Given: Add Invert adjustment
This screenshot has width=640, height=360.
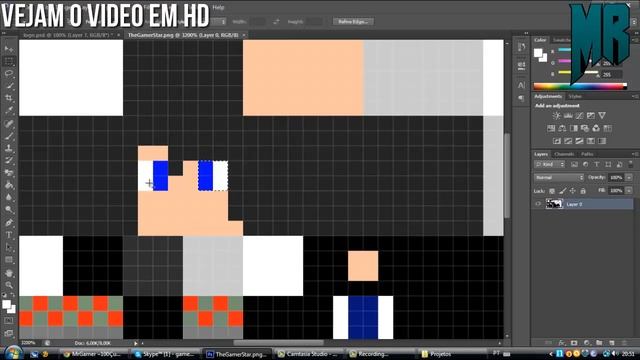Looking at the screenshot, I should [557, 141].
